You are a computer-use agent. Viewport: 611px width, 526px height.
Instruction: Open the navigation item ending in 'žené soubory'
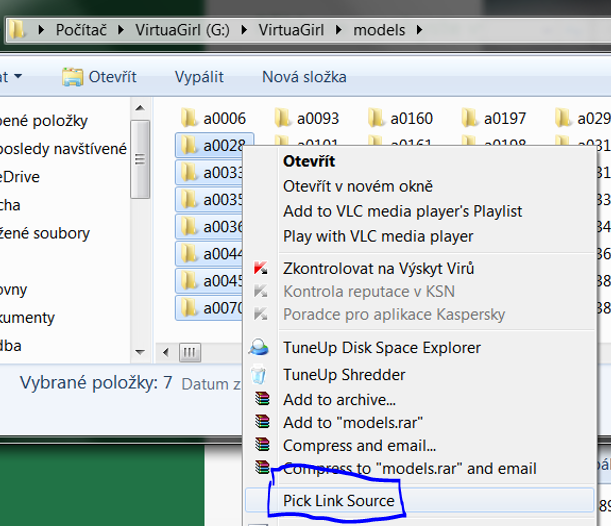(x=45, y=233)
